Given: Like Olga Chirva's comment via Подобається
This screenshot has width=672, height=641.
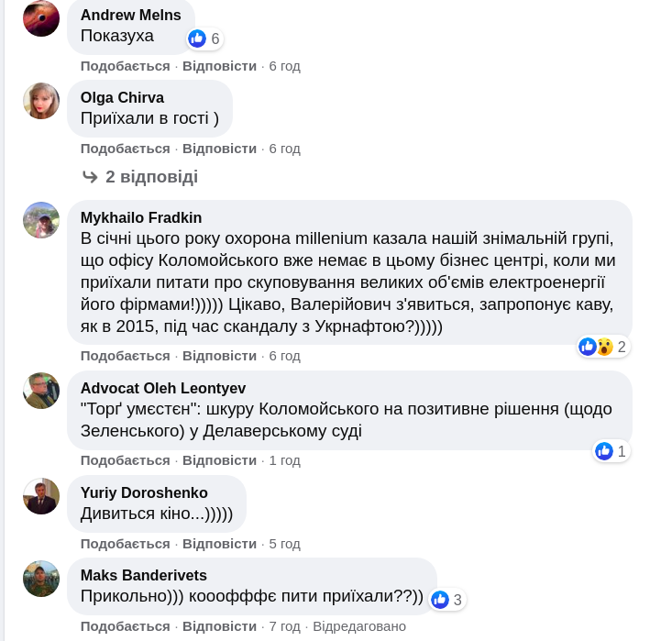Looking at the screenshot, I should 125,149.
